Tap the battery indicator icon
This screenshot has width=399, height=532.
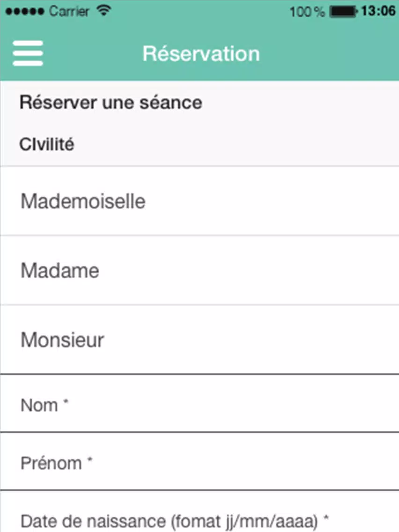coord(343,12)
